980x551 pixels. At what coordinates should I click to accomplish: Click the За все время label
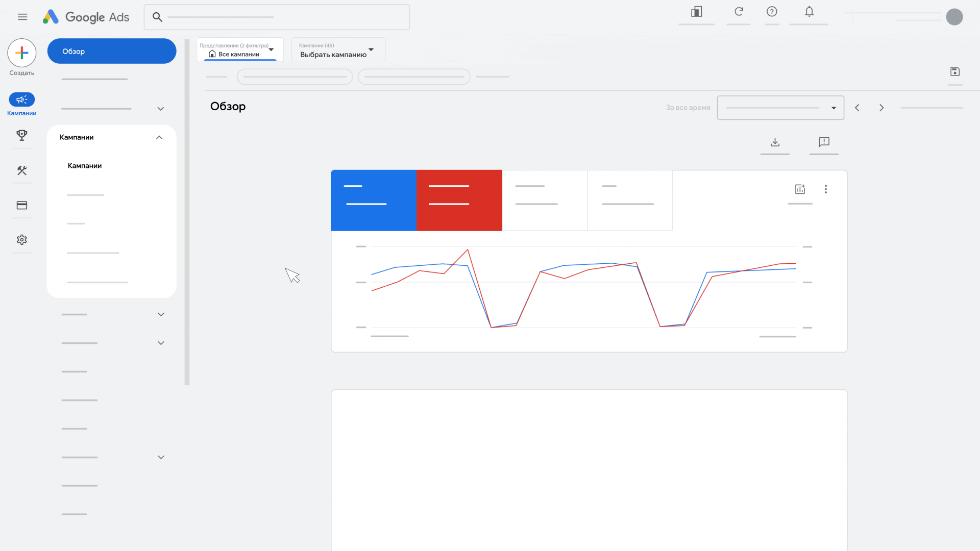click(x=688, y=108)
